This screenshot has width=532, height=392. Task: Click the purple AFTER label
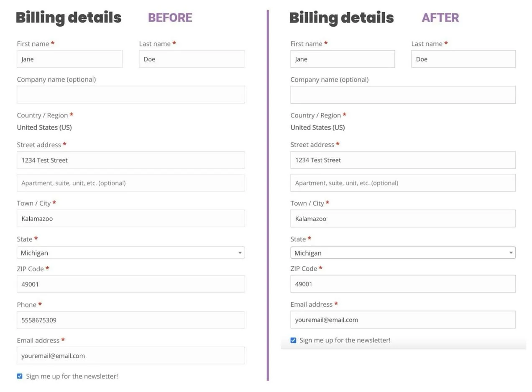click(x=440, y=18)
